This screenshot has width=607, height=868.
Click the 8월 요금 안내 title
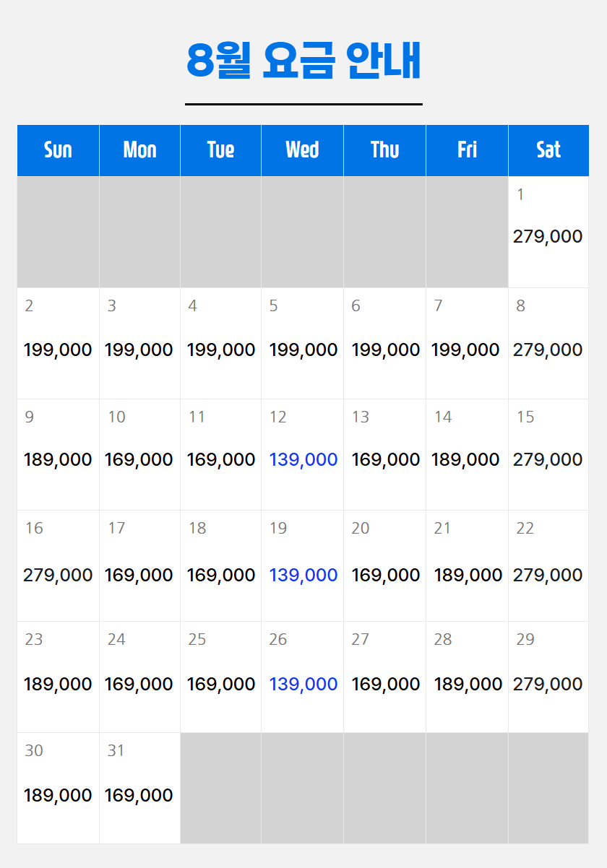point(303,61)
